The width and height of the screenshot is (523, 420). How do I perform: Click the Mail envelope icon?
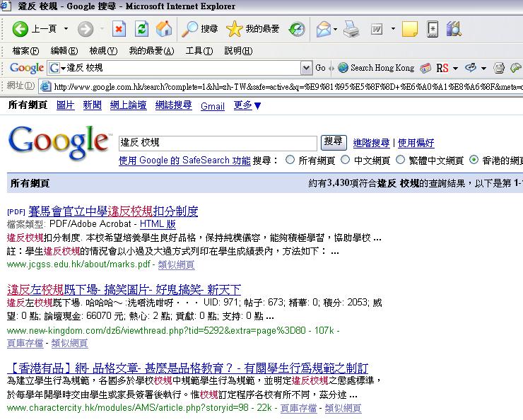(324, 29)
